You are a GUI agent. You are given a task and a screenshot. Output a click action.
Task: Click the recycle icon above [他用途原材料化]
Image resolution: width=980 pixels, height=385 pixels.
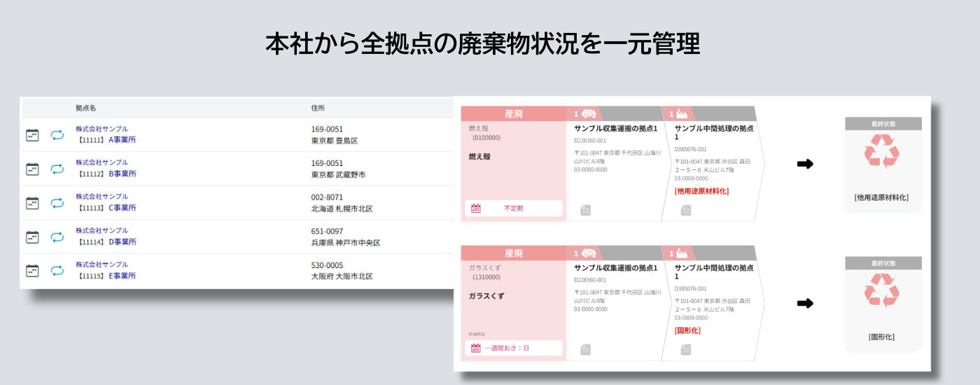(x=882, y=152)
